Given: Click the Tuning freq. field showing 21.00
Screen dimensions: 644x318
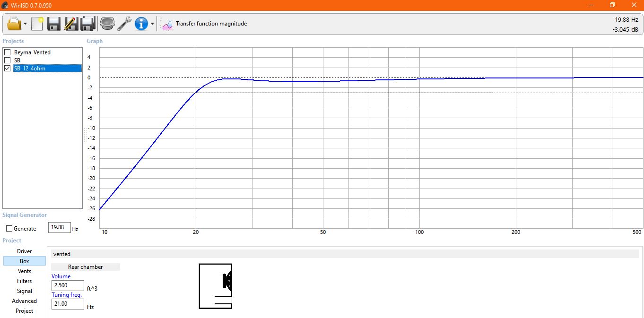Looking at the screenshot, I should click(68, 304).
